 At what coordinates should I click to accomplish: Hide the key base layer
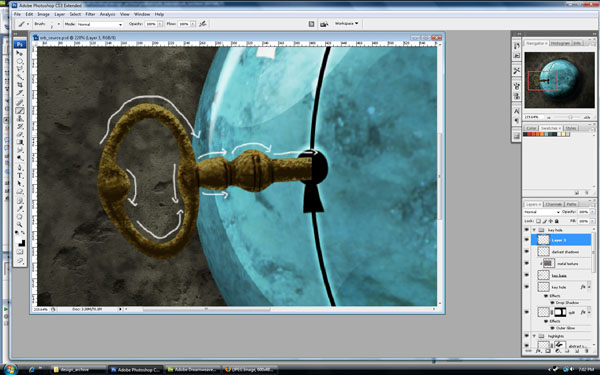[x=527, y=275]
